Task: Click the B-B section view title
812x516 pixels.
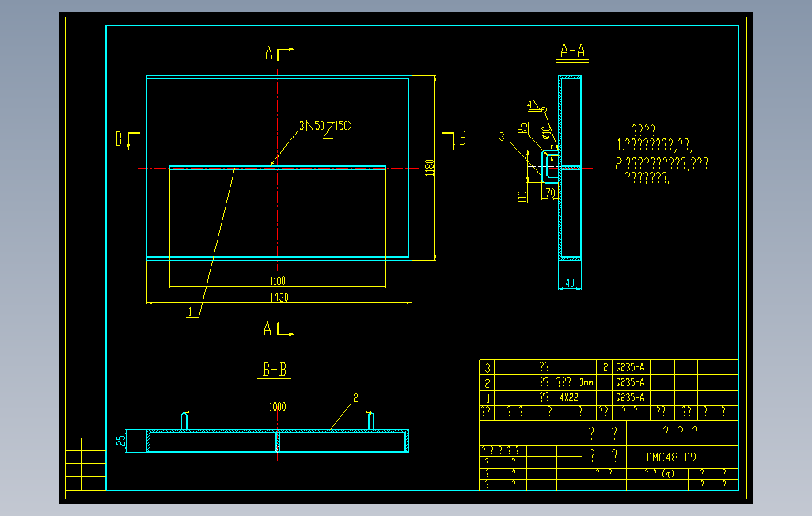Action: pyautogui.click(x=274, y=370)
